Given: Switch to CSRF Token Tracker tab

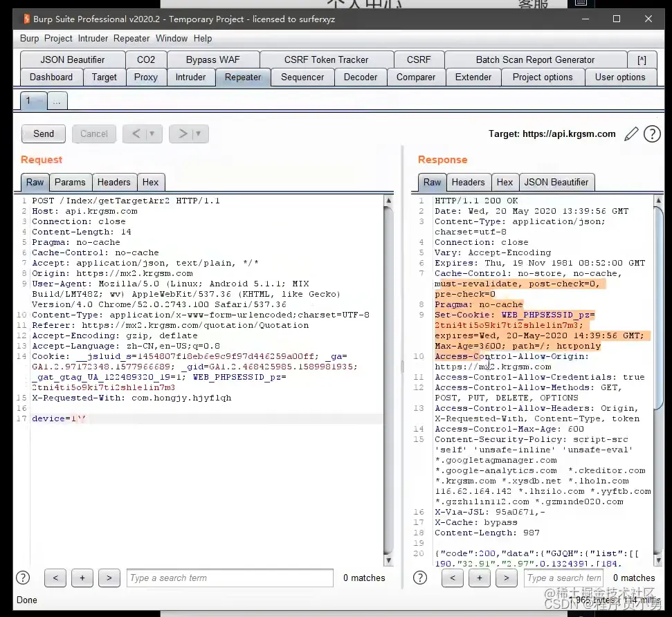Looking at the screenshot, I should (327, 59).
